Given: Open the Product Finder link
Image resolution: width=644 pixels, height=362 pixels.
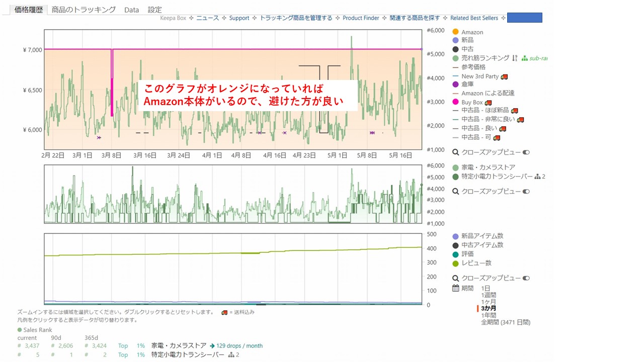Looking at the screenshot, I should click(x=361, y=18).
